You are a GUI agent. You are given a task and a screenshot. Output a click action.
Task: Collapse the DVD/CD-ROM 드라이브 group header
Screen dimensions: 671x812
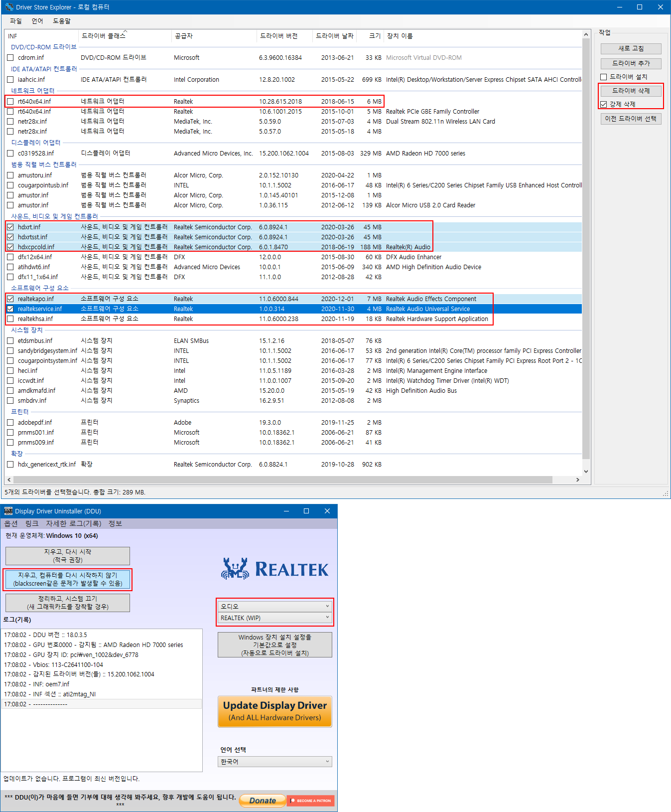point(44,47)
